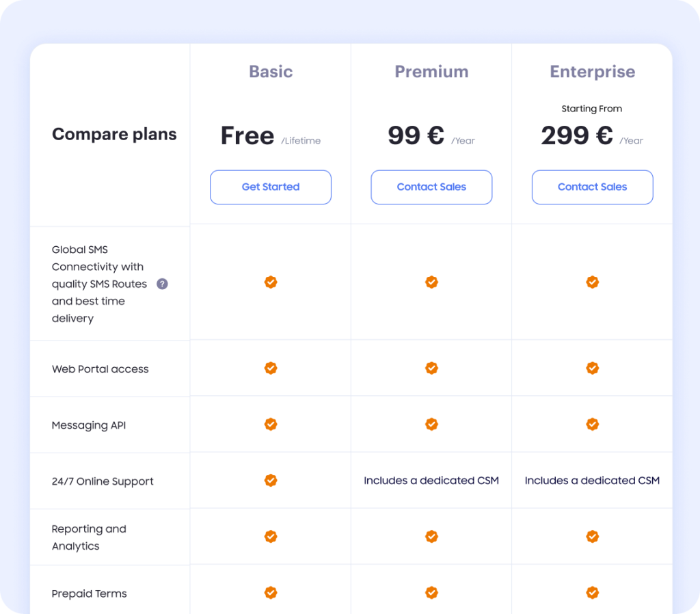Click the 'Web Portal access' feature label

(x=100, y=369)
